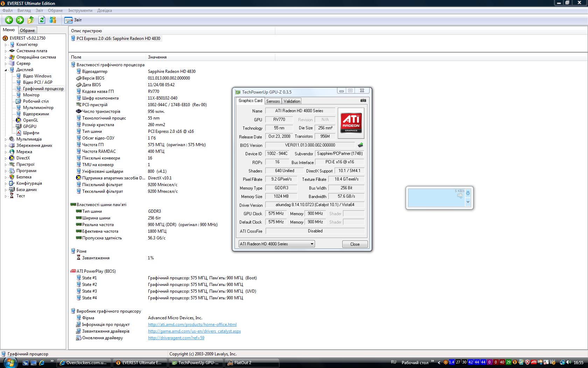Click the users icon in EVEREST toolbar
The height and width of the screenshot is (368, 588).
click(x=53, y=20)
